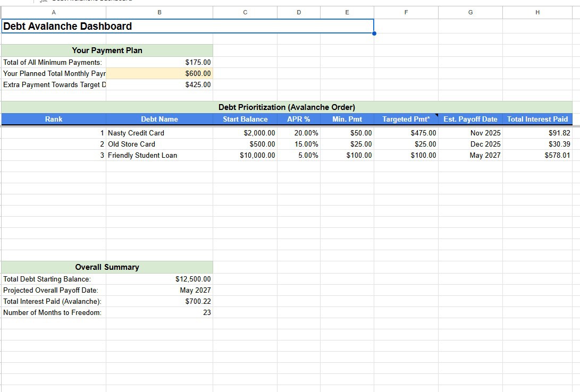This screenshot has width=580, height=392.
Task: Click the Targeted Pmt* header cell
Action: (x=406, y=119)
